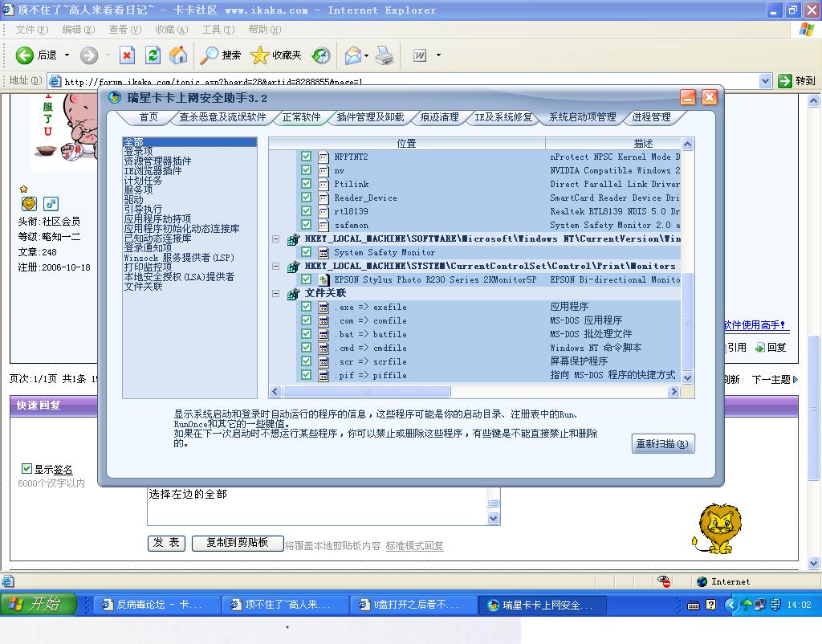Collapse the Print\Monitors registry group
The width and height of the screenshot is (822, 644).
click(x=276, y=266)
